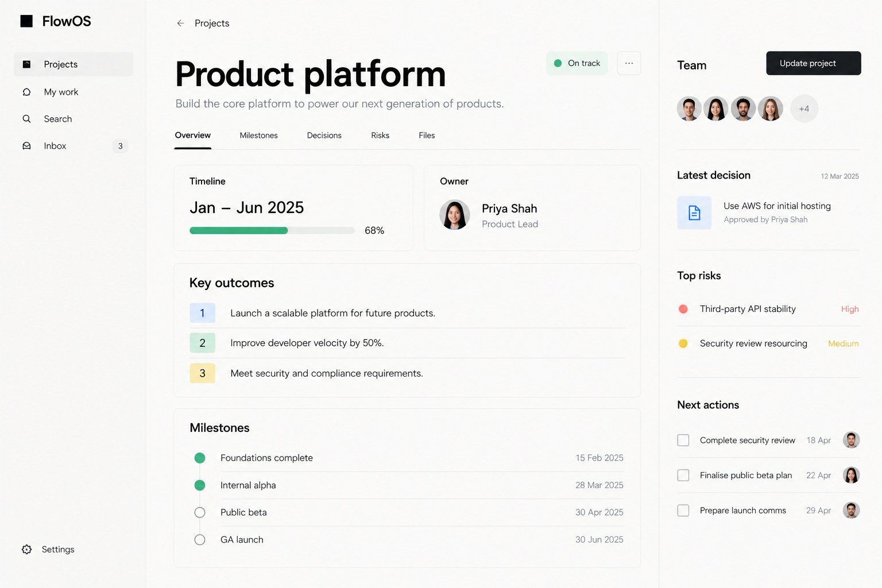Click the Inbox unread count badge 3
Screen dimensions: 882x588
pyautogui.click(x=120, y=146)
